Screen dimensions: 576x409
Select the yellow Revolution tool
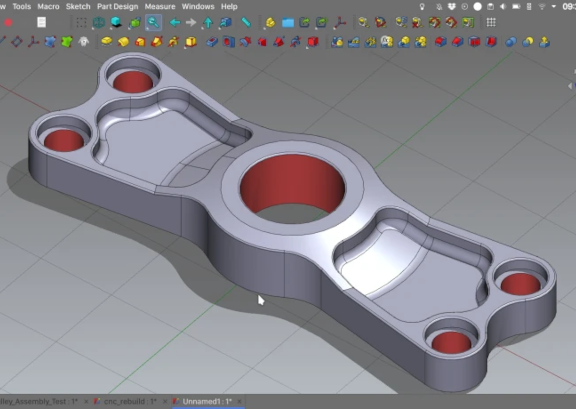click(x=123, y=42)
